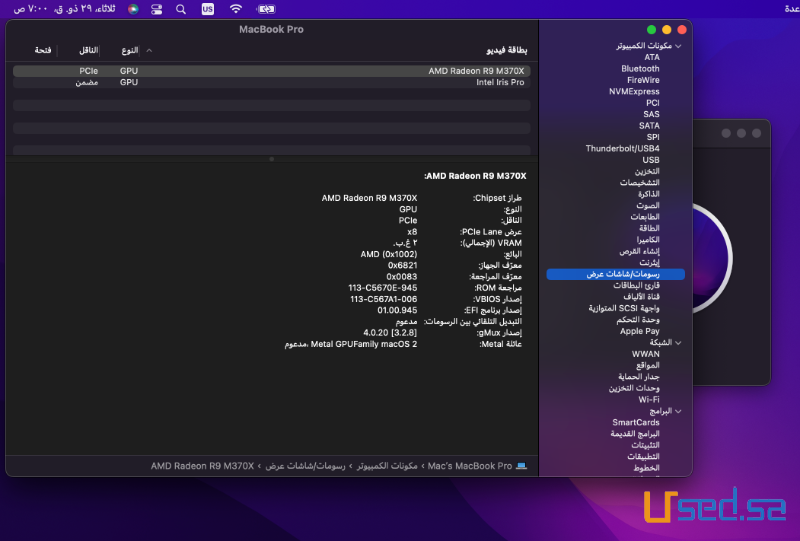Viewport: 800px width, 541px height.
Task: Select SPI in the sidebar
Action: pyautogui.click(x=653, y=137)
